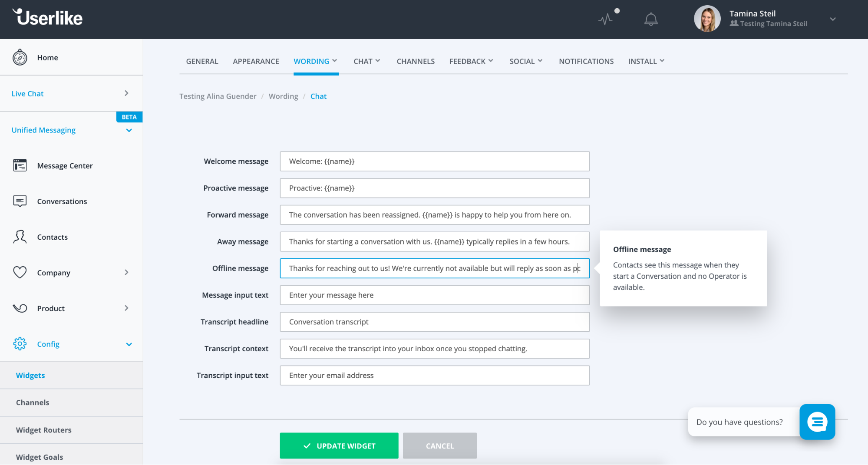Click the Offline message field
This screenshot has width=868, height=465.
click(435, 268)
